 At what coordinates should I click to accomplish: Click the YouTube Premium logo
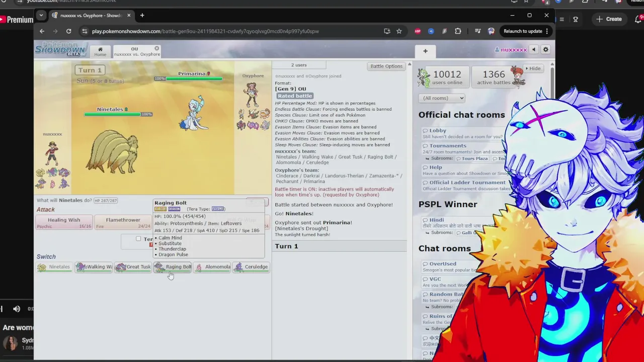17,20
